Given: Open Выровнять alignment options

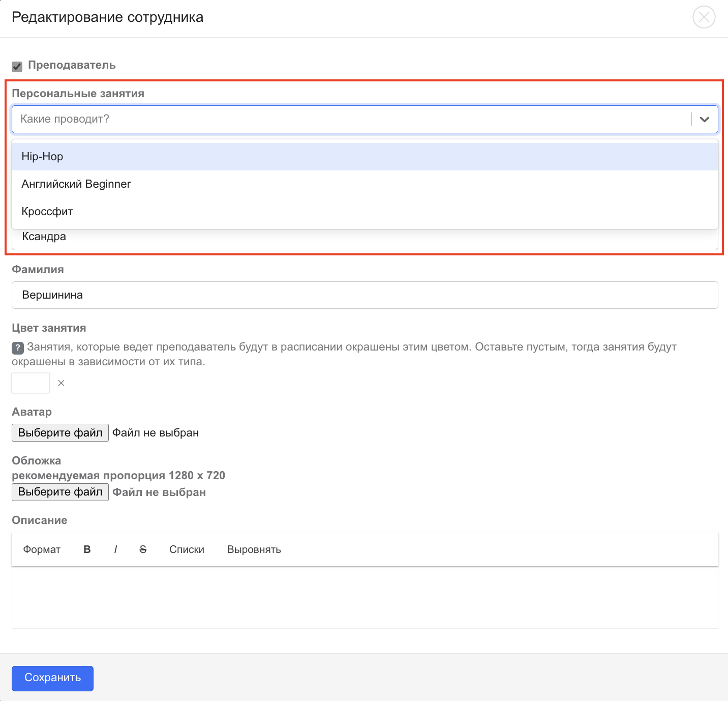Looking at the screenshot, I should [x=254, y=550].
